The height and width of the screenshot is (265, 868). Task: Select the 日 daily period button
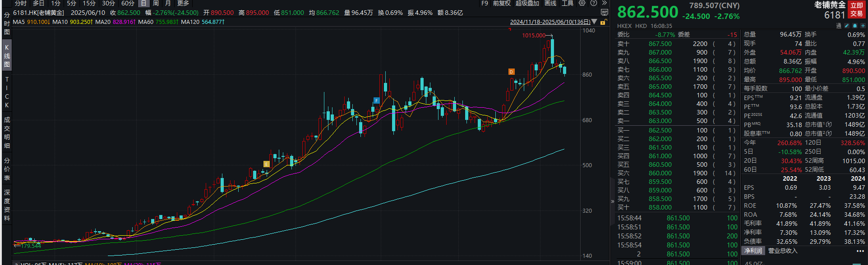click(143, 3)
